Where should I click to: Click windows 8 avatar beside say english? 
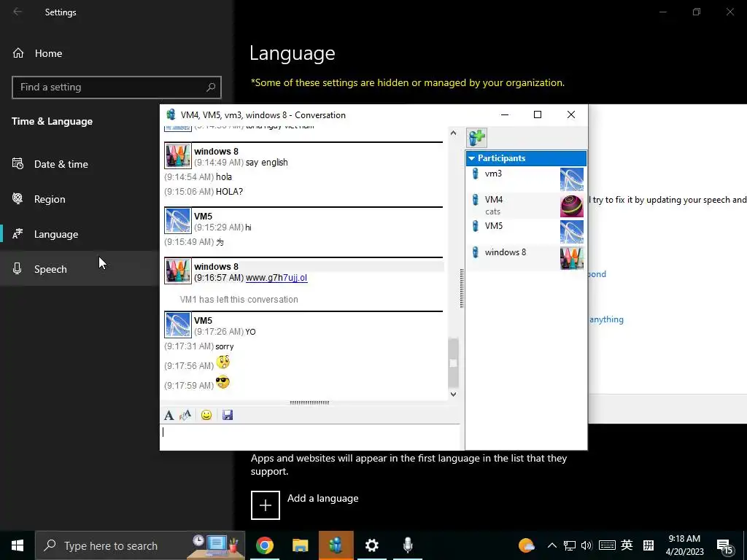(x=178, y=155)
